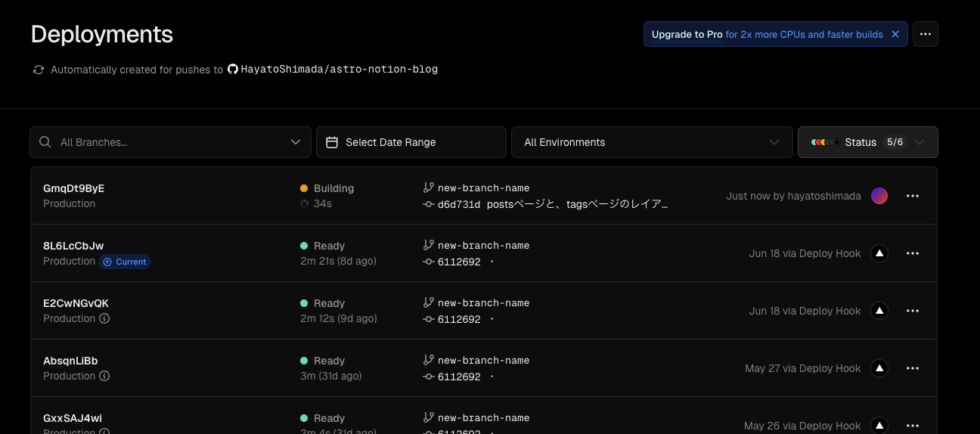Open the Status 5/6 filter dropdown
The height and width of the screenshot is (434, 980).
pyautogui.click(x=868, y=142)
